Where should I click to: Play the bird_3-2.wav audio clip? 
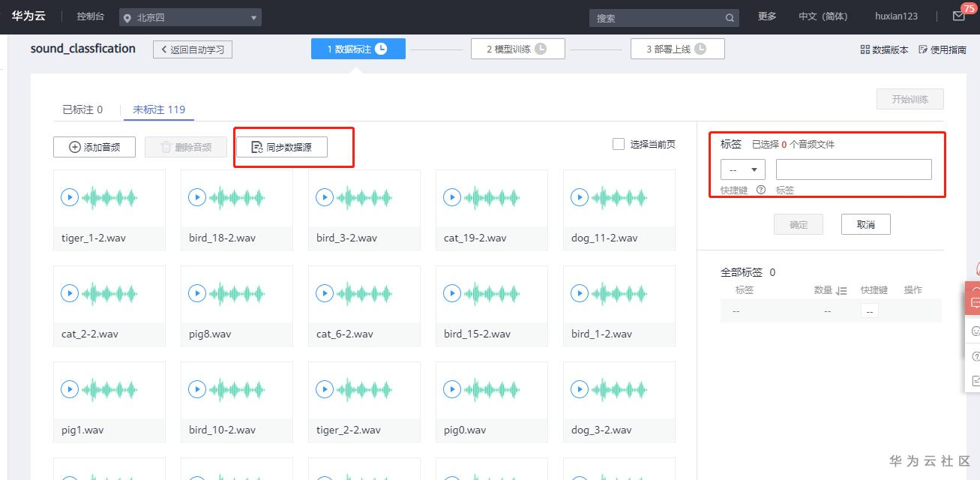324,197
